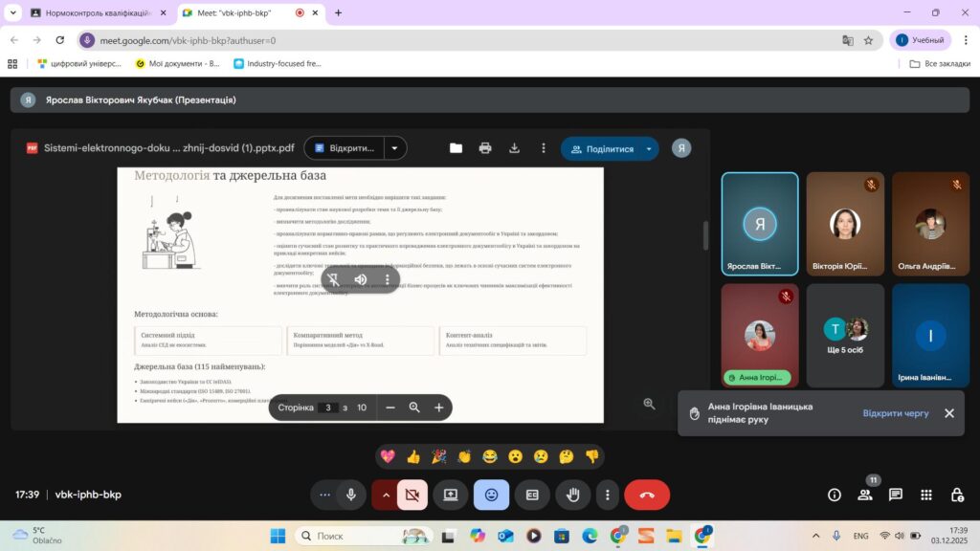Viewport: 980px width, 551px height.
Task: Turn on the camera
Action: 412,495
